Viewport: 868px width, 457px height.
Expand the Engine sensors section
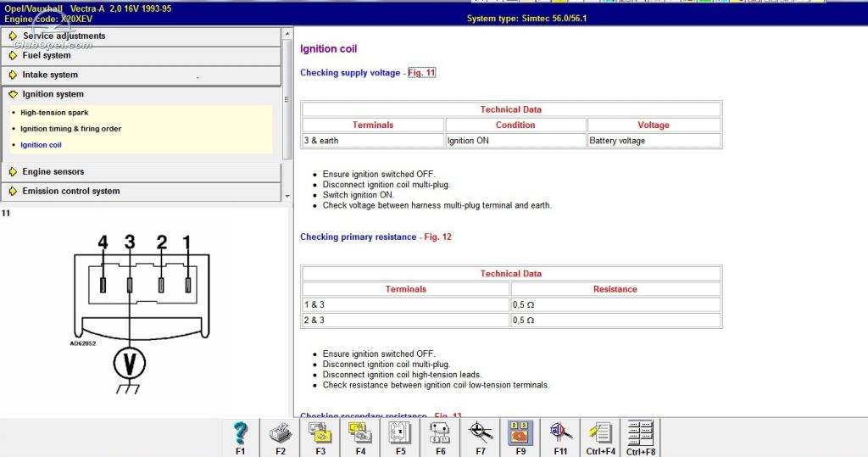tap(142, 172)
